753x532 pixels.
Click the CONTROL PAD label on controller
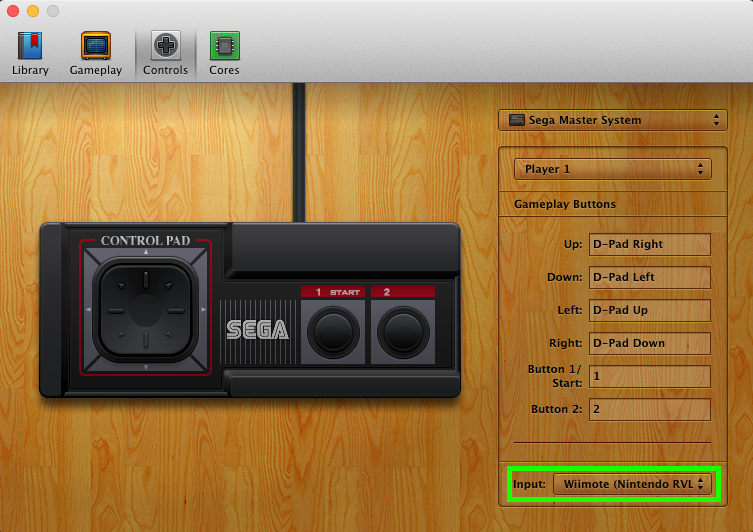click(146, 241)
